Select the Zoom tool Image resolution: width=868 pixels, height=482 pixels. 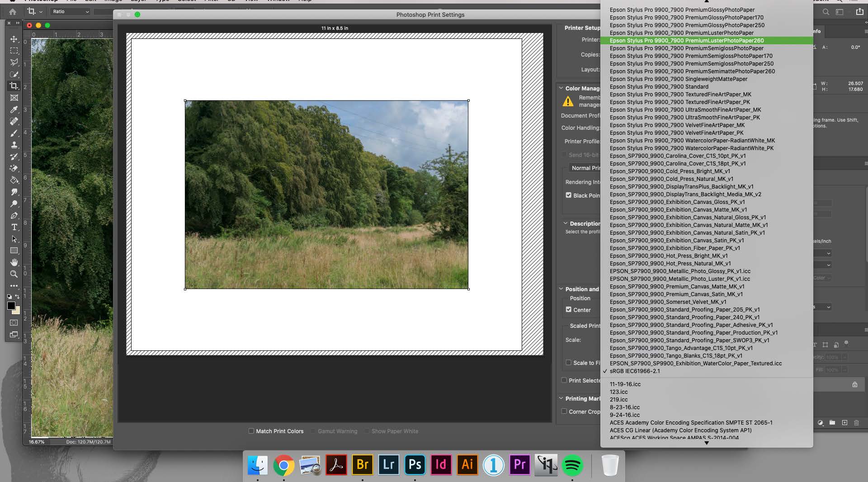pos(14,274)
